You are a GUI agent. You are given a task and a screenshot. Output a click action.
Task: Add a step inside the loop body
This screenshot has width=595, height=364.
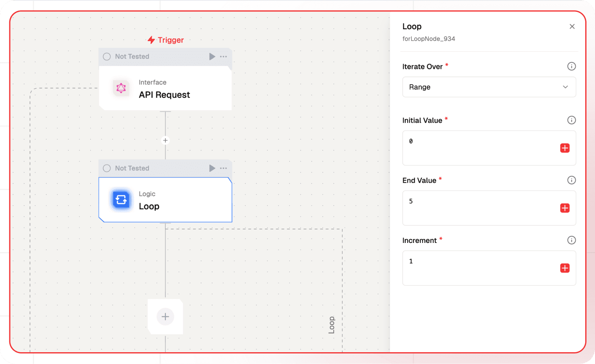165,316
